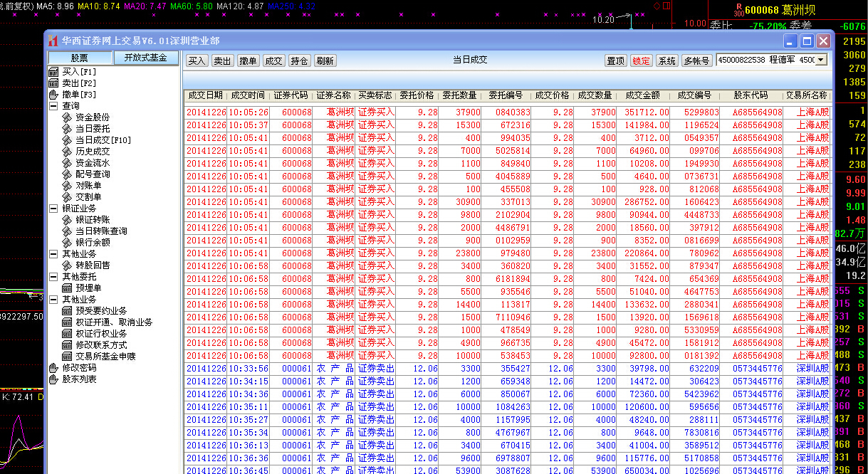The height and width of the screenshot is (474, 868).
Task: Click the 持仓 toolbar button
Action: [x=299, y=61]
